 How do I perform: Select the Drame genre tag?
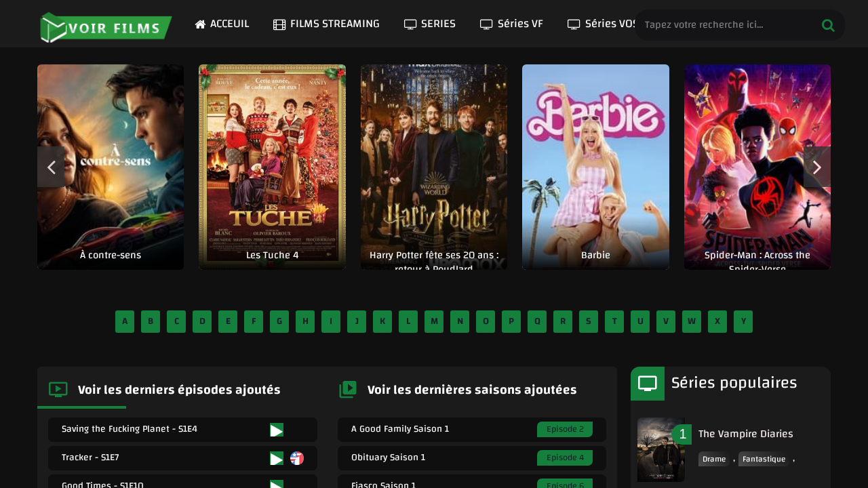pos(714,459)
